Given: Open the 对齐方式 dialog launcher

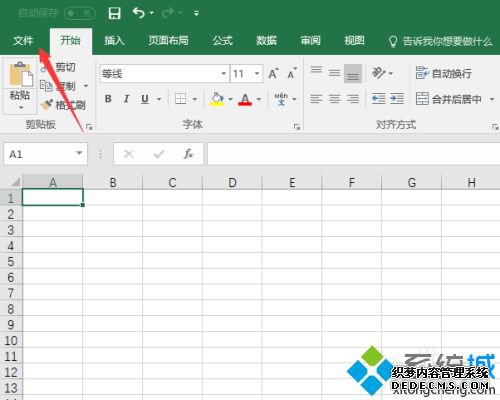Looking at the screenshot, I should pos(495,127).
